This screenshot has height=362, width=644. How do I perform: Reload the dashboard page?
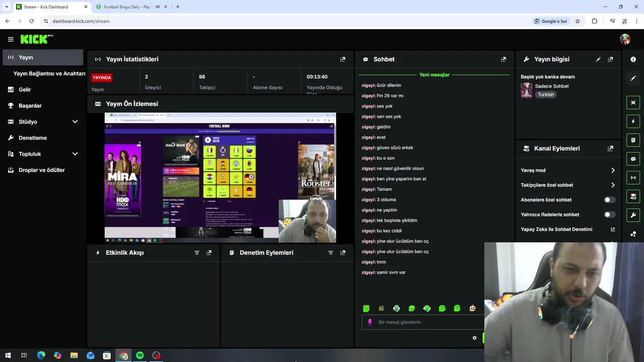pos(32,21)
